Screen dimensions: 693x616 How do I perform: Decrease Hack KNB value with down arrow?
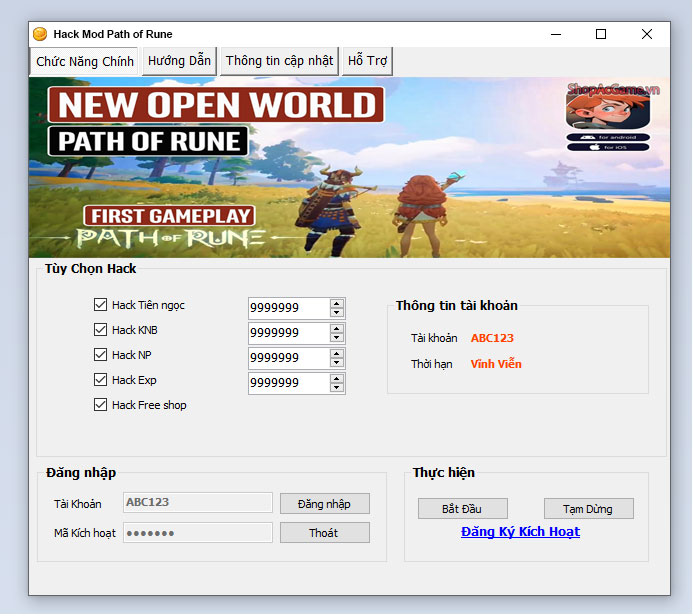pos(337,338)
